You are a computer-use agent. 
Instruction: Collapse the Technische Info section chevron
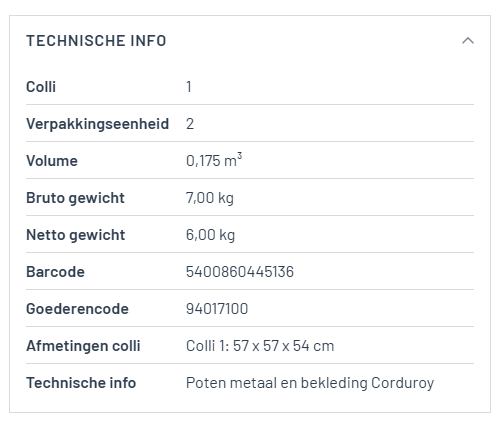(x=468, y=41)
